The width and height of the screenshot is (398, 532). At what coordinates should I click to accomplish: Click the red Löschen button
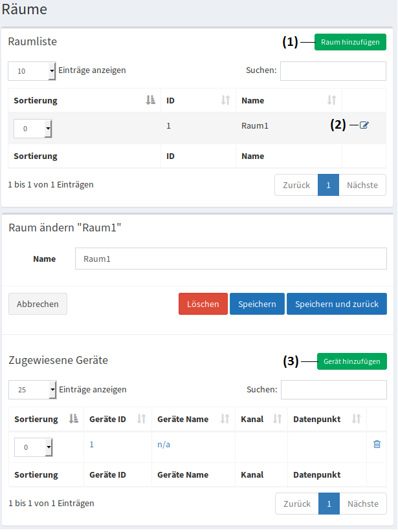(203, 304)
